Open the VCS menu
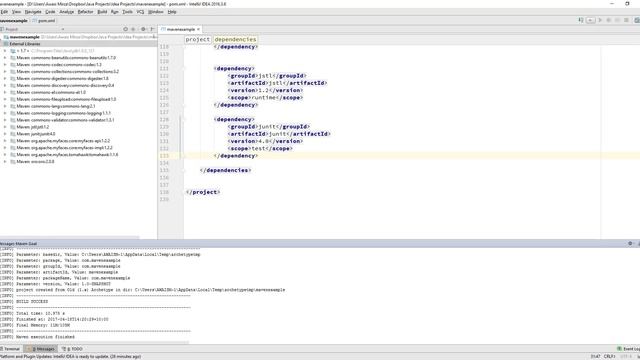 tap(140, 12)
